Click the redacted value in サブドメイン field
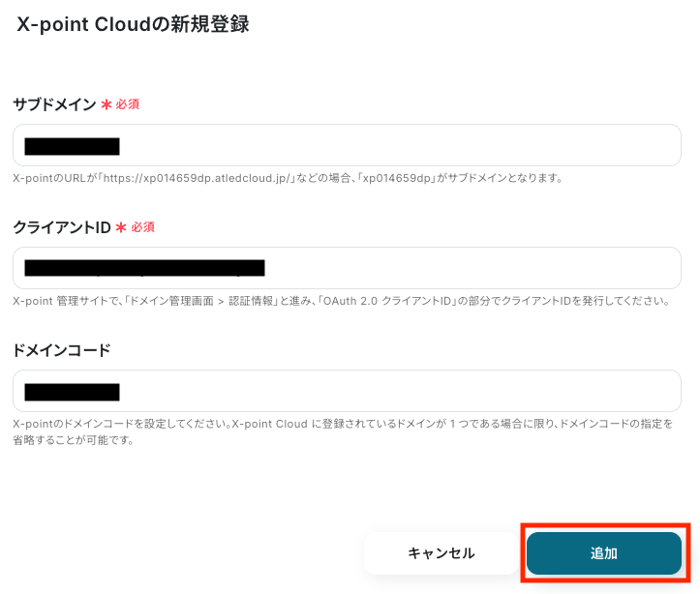Image resolution: width=700 pixels, height=594 pixels. tap(72, 146)
